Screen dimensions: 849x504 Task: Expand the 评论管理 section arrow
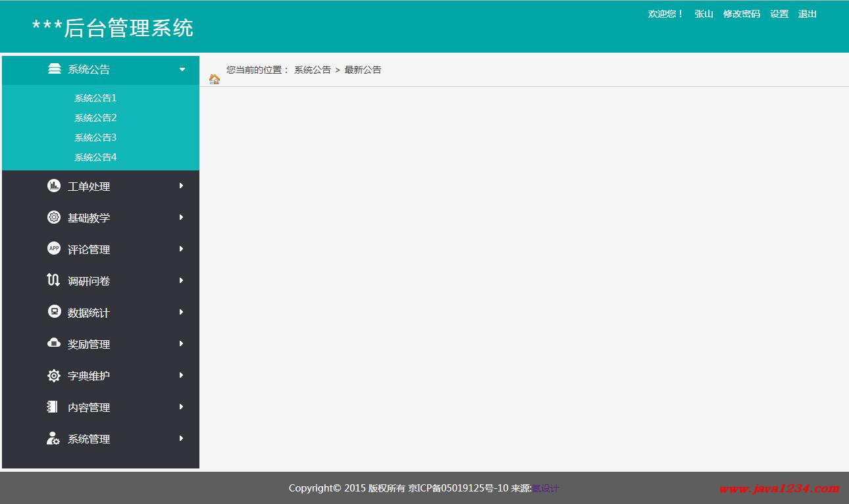[181, 249]
